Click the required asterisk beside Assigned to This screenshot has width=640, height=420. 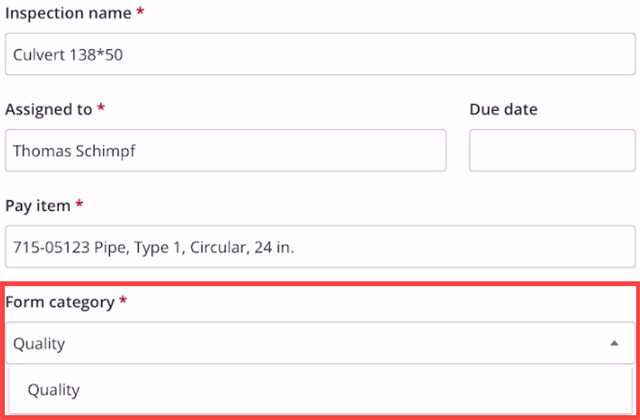click(101, 109)
